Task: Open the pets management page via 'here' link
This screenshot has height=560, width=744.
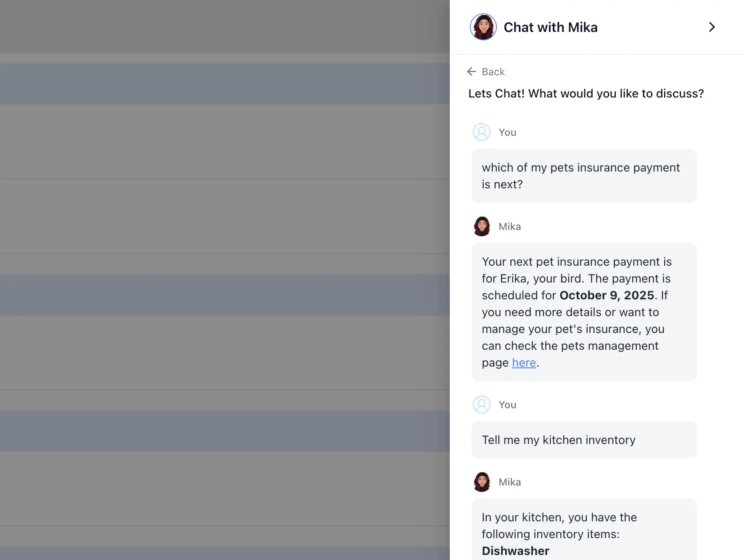Action: point(523,362)
